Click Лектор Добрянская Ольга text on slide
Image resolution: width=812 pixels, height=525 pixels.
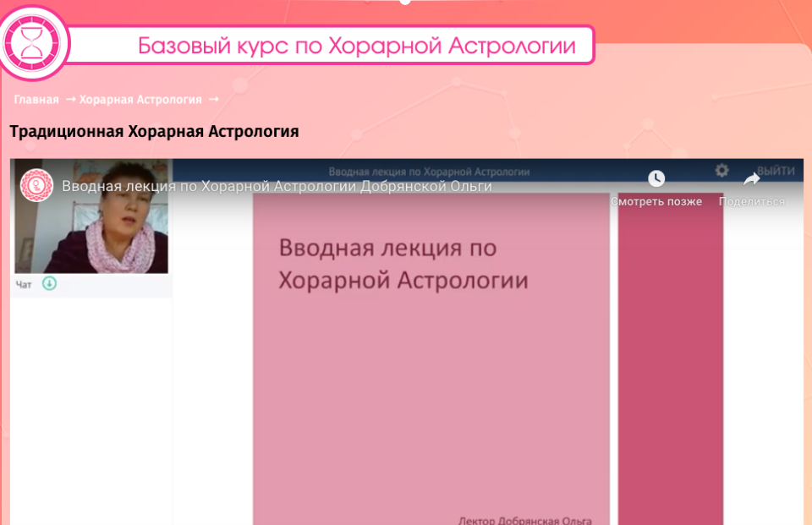(524, 519)
